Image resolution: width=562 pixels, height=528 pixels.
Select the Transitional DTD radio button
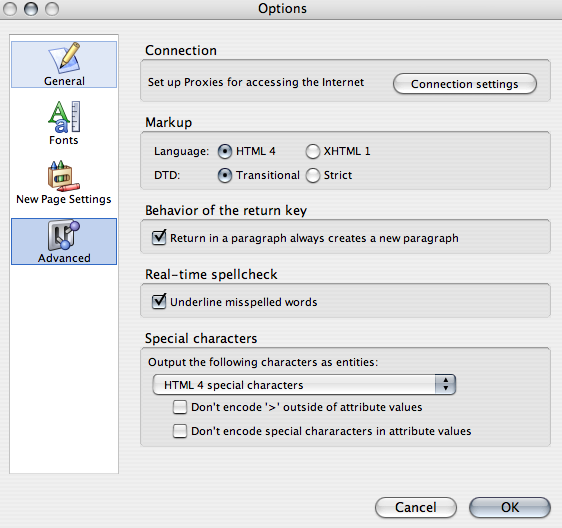[225, 176]
